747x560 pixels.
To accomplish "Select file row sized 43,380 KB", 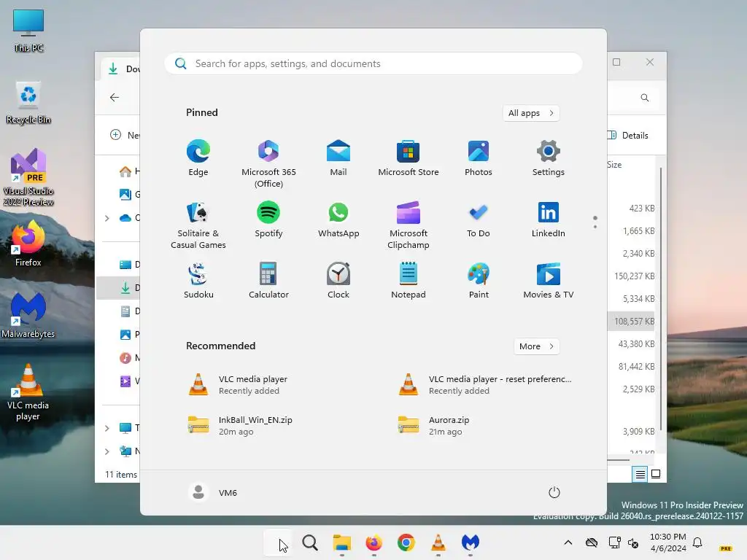I will (631, 344).
